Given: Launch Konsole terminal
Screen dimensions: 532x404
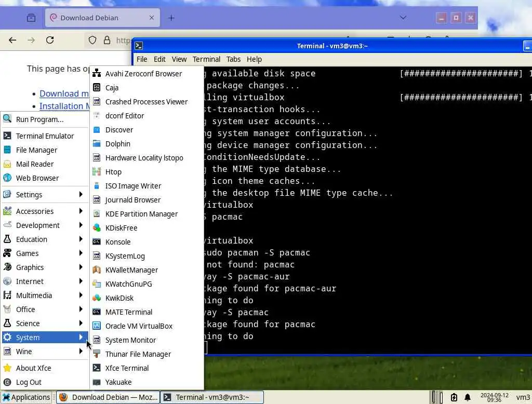Looking at the screenshot, I should coord(147,242).
